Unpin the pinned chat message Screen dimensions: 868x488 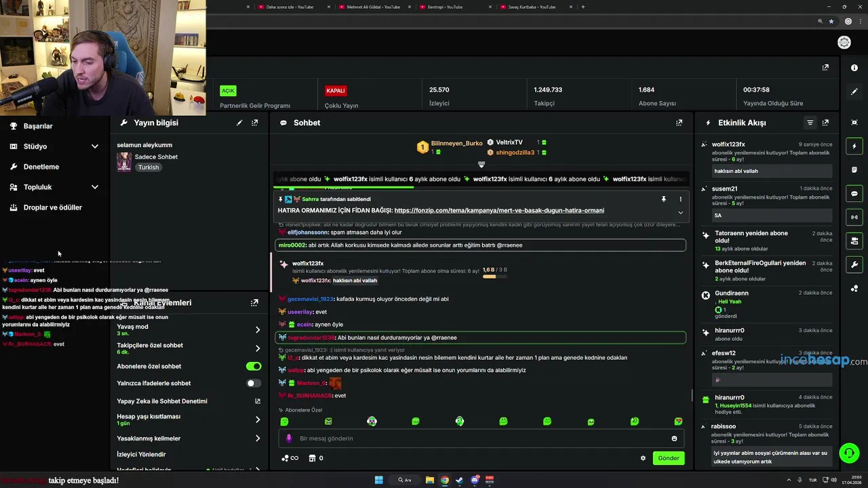[664, 199]
